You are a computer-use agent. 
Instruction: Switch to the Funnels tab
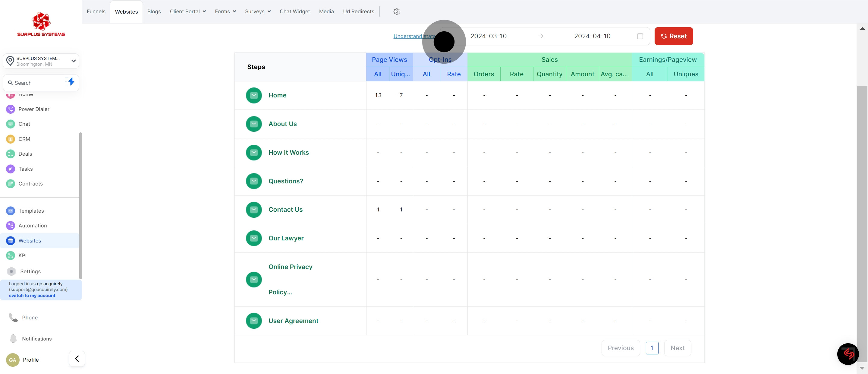click(96, 11)
